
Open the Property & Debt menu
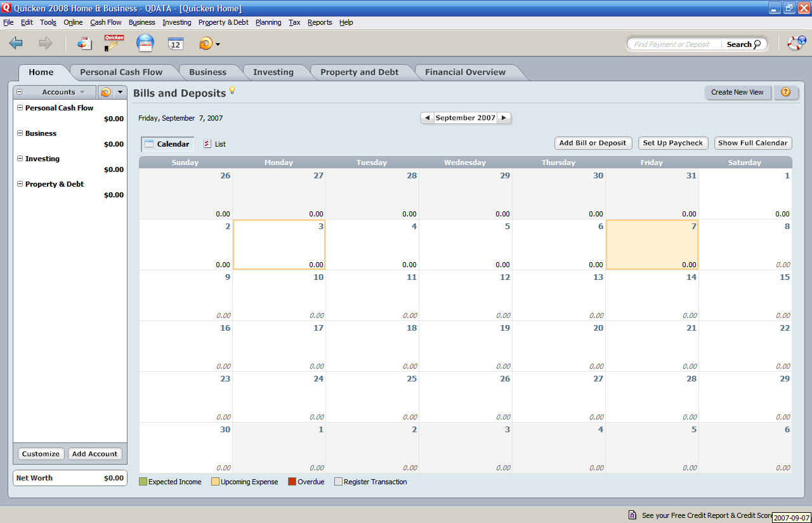(223, 22)
